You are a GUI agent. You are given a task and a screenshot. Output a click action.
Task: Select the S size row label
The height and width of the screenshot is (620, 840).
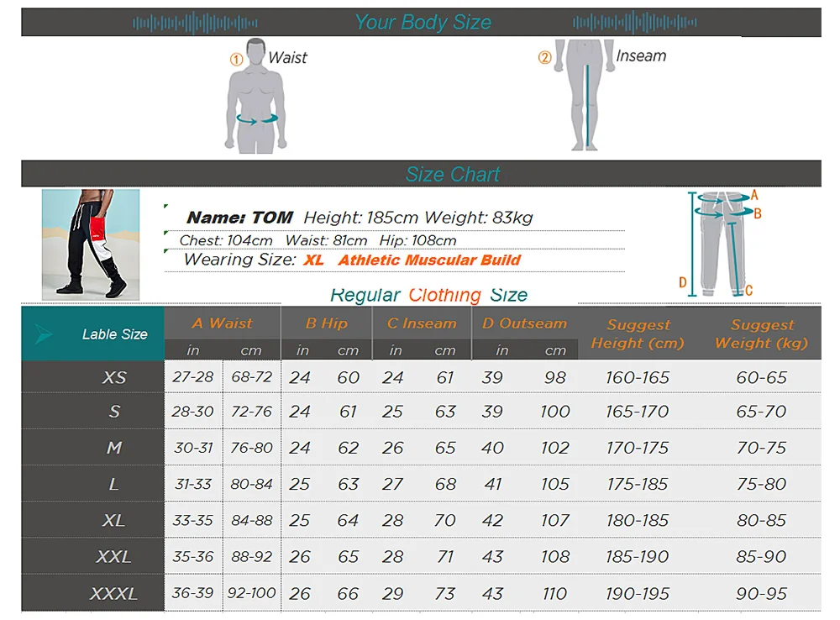tap(114, 412)
